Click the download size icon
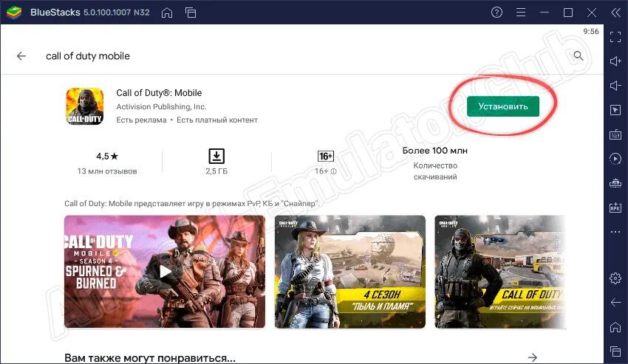 click(216, 157)
